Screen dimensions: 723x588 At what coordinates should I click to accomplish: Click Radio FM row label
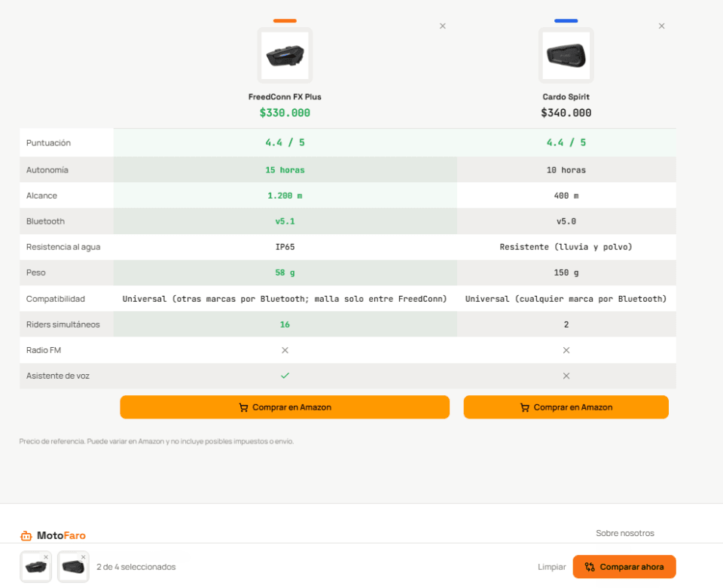point(44,350)
